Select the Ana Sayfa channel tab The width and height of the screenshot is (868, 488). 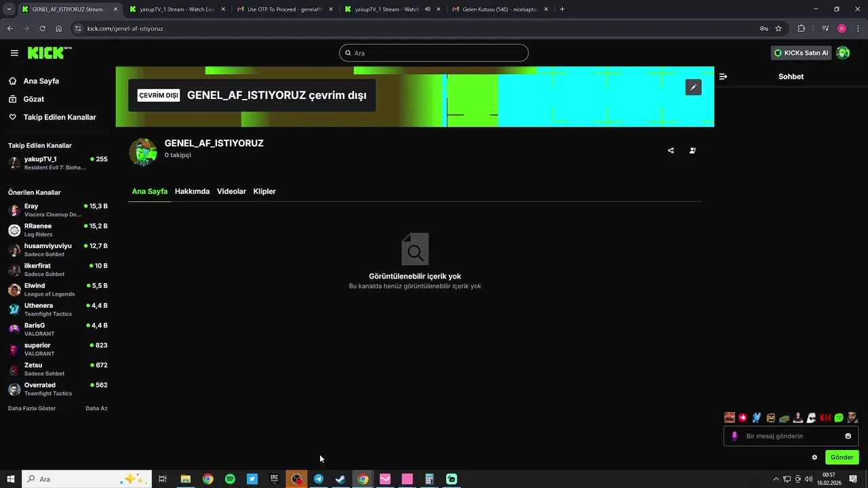pyautogui.click(x=149, y=191)
